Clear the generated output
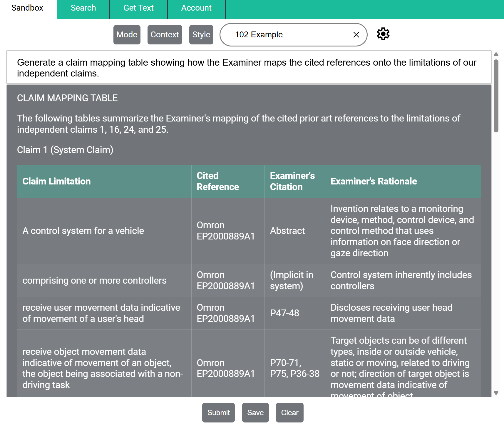504x426 pixels. (289, 412)
